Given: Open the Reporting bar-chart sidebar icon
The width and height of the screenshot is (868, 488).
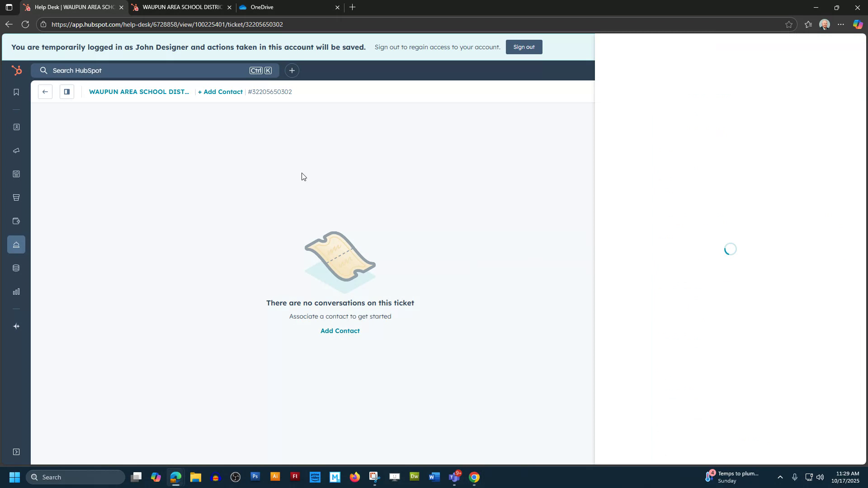Looking at the screenshot, I should tap(16, 291).
